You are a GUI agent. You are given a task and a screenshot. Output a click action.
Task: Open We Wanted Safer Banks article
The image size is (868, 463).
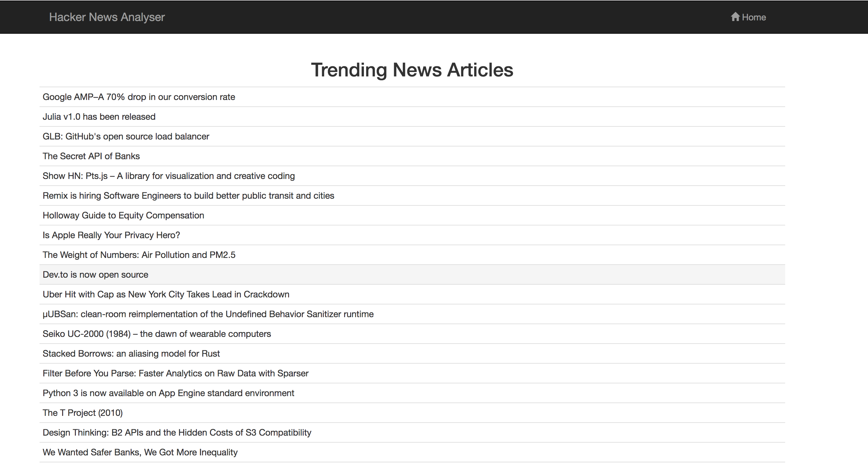[412, 452]
